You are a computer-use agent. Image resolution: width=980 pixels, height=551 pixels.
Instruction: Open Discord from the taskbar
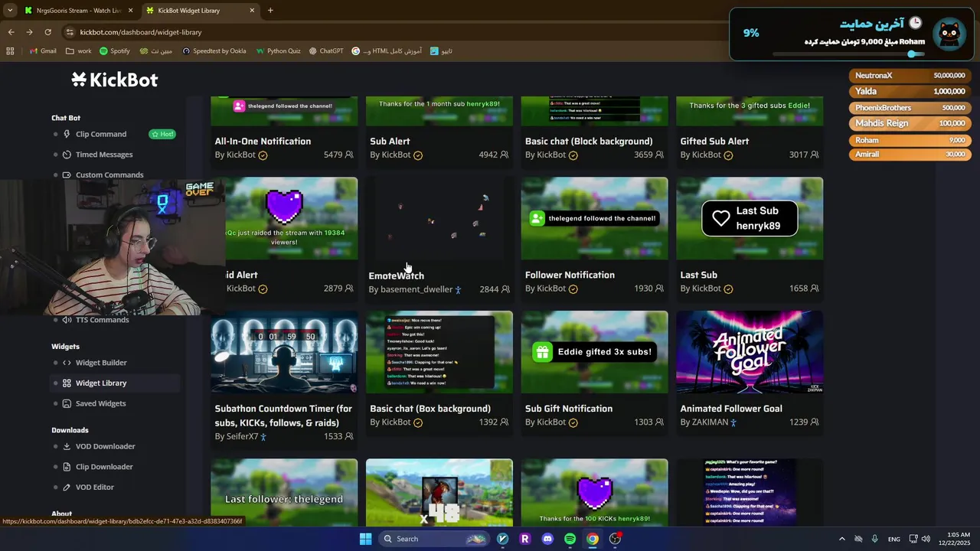click(547, 539)
